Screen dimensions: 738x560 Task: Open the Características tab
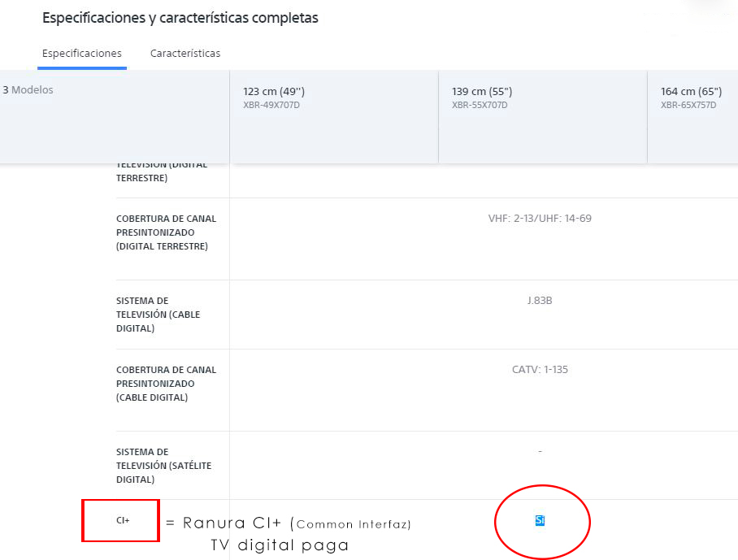click(185, 54)
